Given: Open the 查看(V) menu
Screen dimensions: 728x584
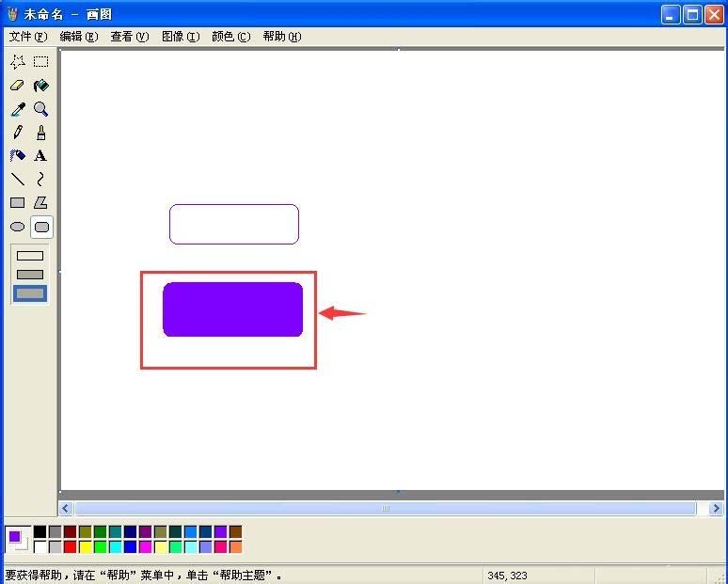Looking at the screenshot, I should tap(130, 37).
